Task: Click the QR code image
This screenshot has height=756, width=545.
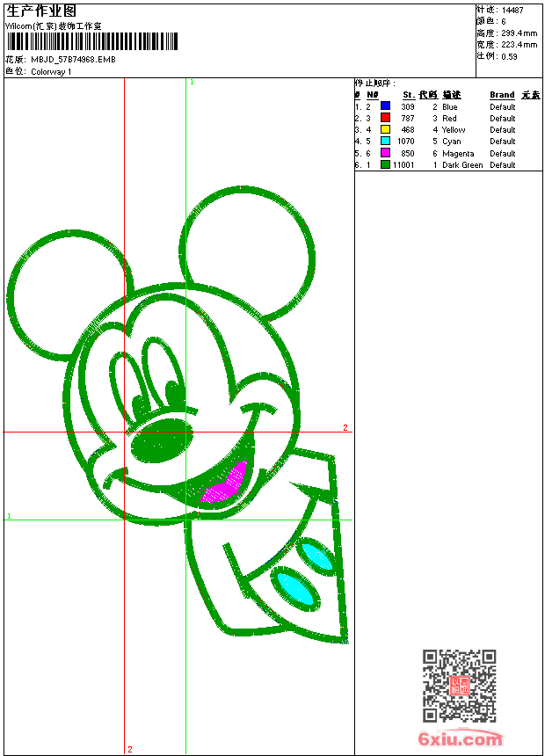Action: (459, 686)
